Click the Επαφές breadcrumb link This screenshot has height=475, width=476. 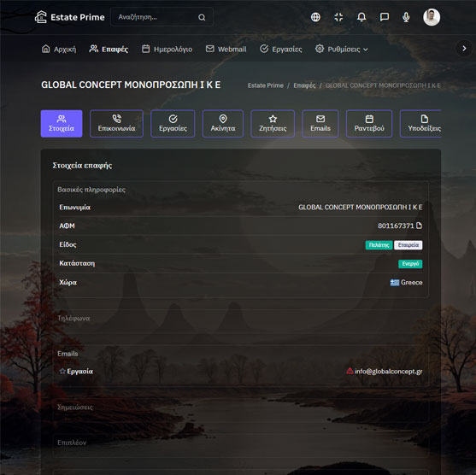click(x=304, y=85)
